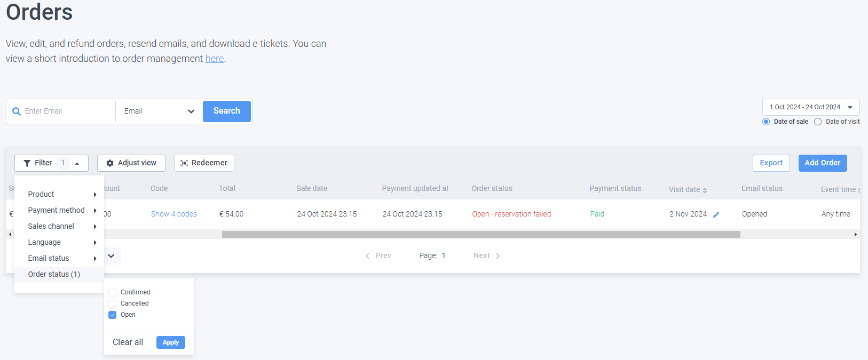The image size is (868, 360).
Task: Click the gear icon on Adjust view
Action: pyautogui.click(x=110, y=163)
